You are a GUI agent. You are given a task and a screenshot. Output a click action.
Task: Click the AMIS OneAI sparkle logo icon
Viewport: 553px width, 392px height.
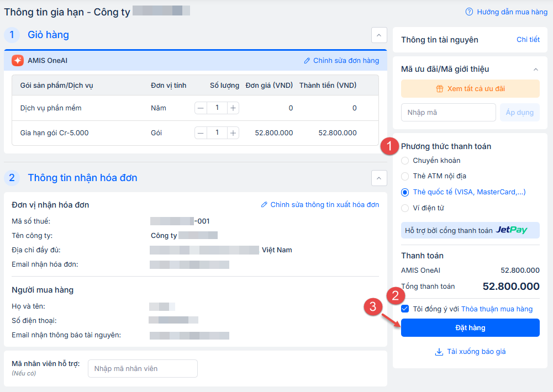(17, 61)
